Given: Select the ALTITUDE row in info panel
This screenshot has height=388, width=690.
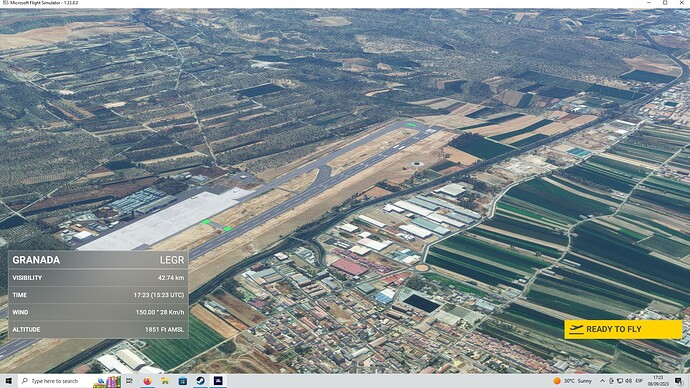Looking at the screenshot, I should click(x=98, y=329).
